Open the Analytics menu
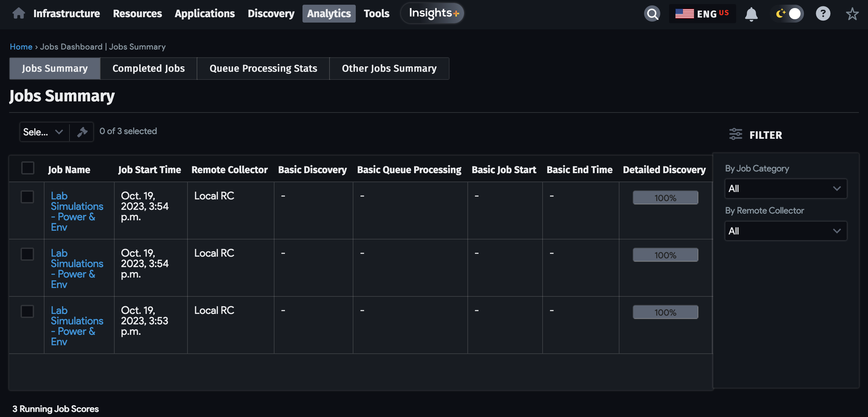 pyautogui.click(x=329, y=13)
